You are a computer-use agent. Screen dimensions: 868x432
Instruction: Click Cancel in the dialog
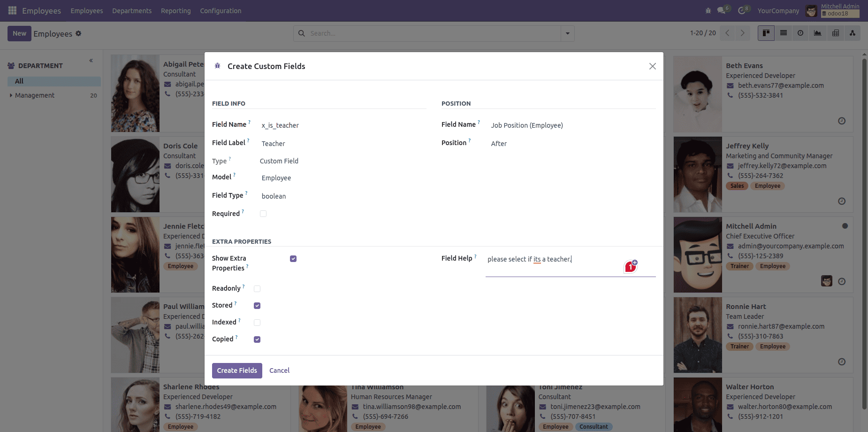(x=280, y=370)
